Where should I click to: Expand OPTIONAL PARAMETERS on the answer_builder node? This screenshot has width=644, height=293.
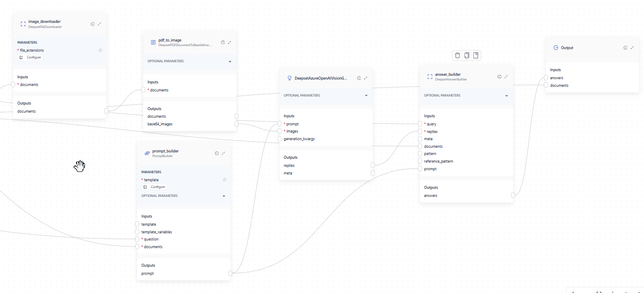pos(506,95)
